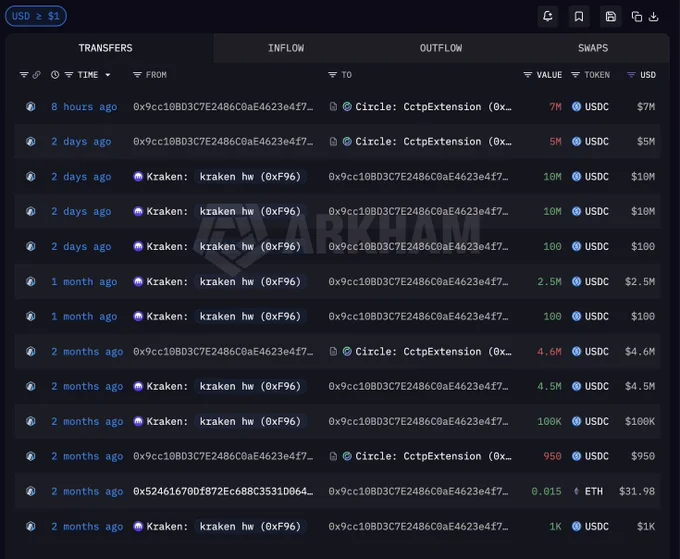Switch to the INFLOW tab
Viewport: 680px width, 559px height.
pos(286,48)
